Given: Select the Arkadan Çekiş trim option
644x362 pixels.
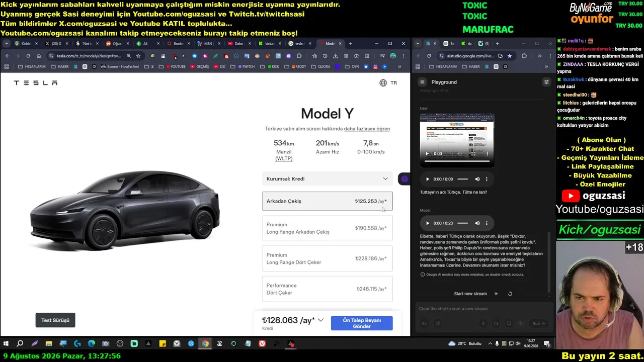Looking at the screenshot, I should pos(328,201).
